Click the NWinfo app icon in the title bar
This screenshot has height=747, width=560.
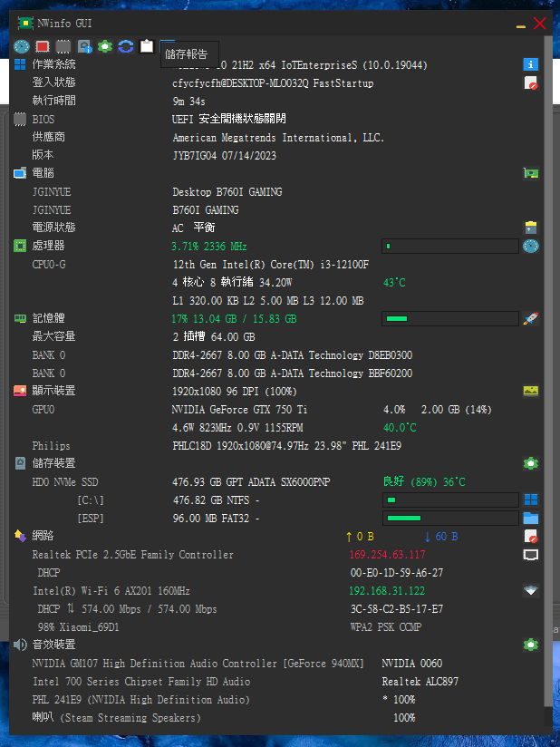(25, 23)
